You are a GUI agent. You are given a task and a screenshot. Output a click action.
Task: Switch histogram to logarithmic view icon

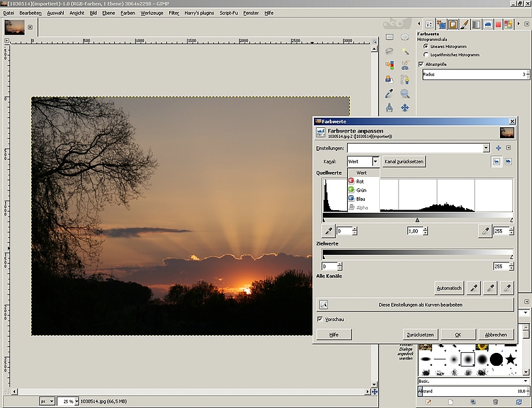(508, 162)
